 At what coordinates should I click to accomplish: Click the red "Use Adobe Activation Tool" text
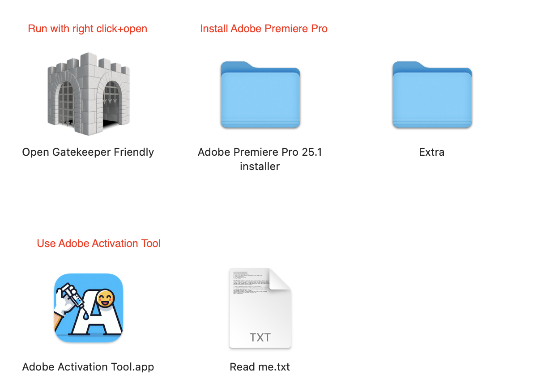pyautogui.click(x=99, y=243)
